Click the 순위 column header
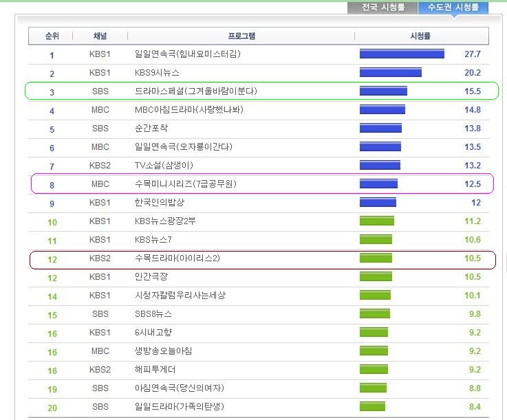The height and width of the screenshot is (420, 507). tap(52, 36)
